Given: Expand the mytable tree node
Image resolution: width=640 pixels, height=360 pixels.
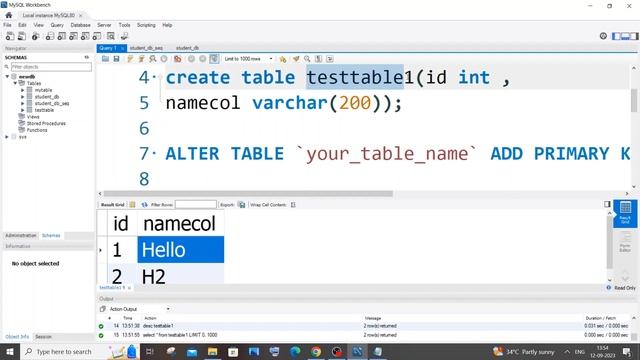Looking at the screenshot, I should pyautogui.click(x=22, y=90).
